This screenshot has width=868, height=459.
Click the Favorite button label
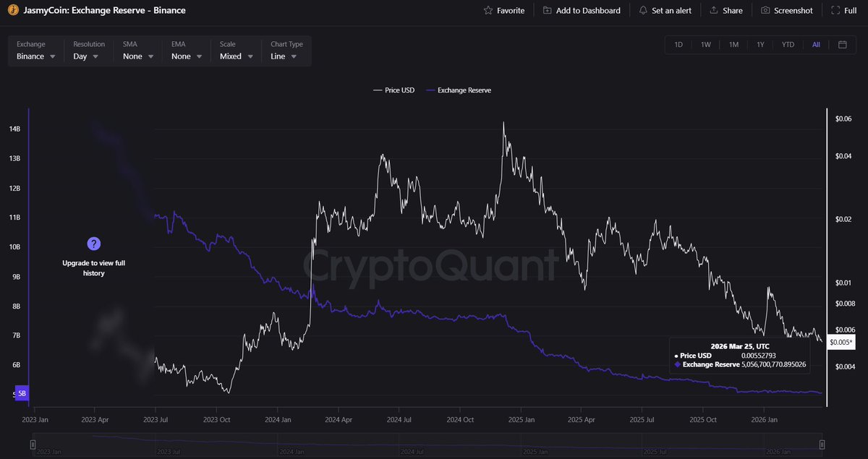click(x=511, y=11)
